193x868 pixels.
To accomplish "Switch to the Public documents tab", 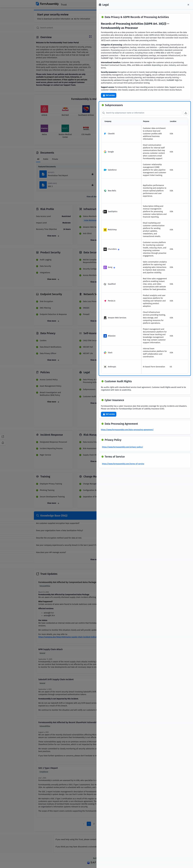I will pyautogui.click(x=46, y=159).
